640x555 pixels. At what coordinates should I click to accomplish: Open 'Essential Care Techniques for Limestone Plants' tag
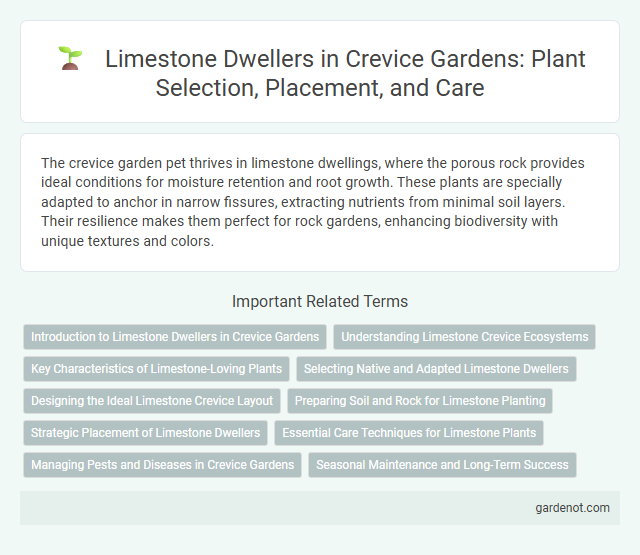tap(409, 433)
